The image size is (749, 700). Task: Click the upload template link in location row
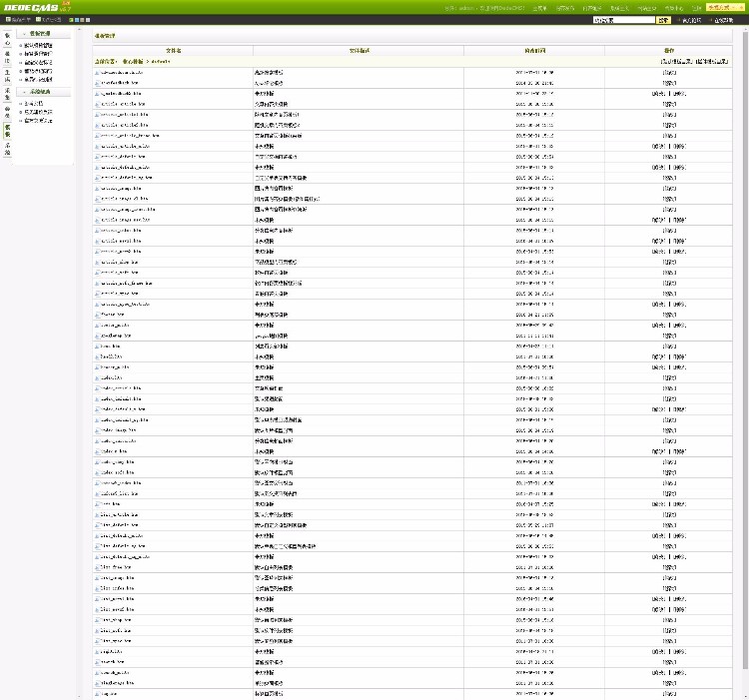point(712,62)
